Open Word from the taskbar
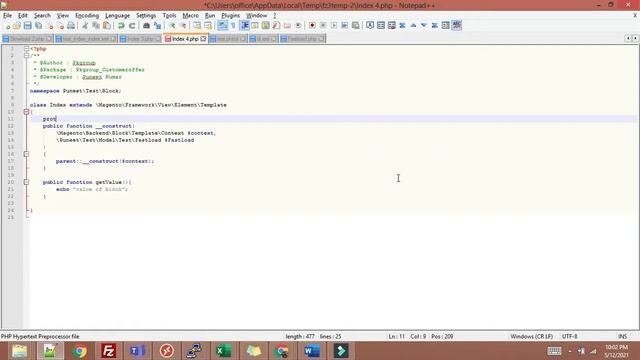This screenshot has height=360, width=640. pyautogui.click(x=312, y=351)
